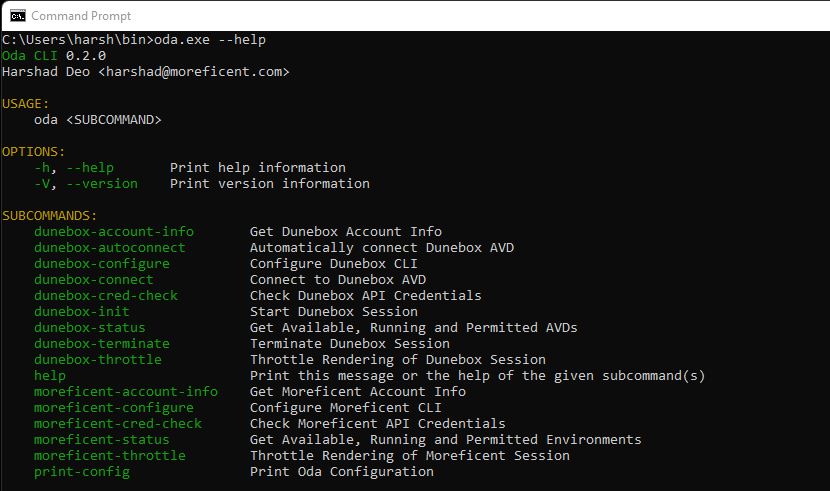Image resolution: width=830 pixels, height=491 pixels.
Task: Click the Command Prompt window title text
Action: click(x=81, y=15)
